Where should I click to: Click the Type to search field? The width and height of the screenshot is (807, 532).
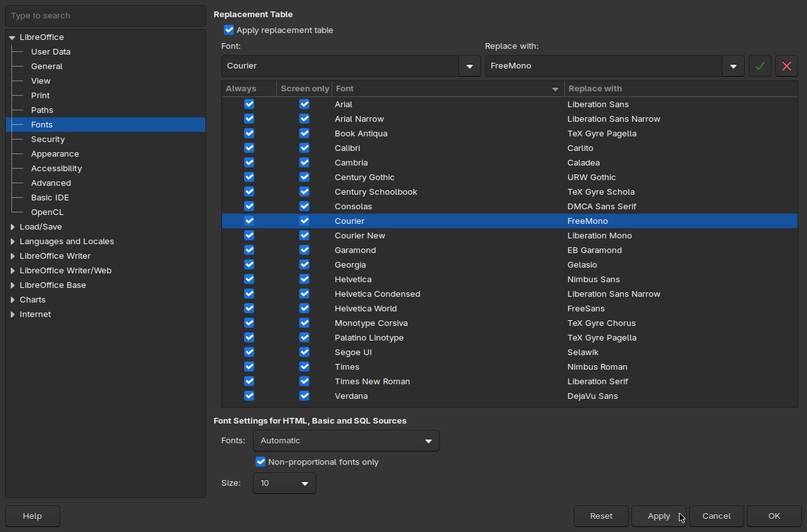pos(105,15)
